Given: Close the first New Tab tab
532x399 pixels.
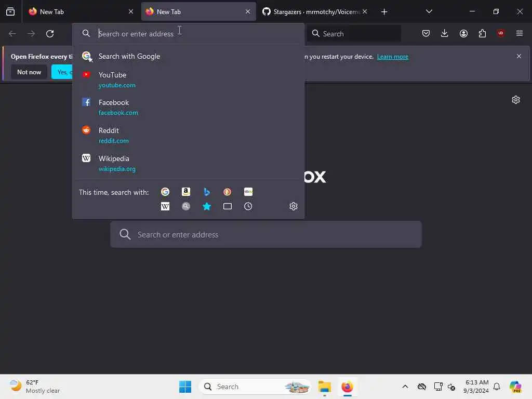Looking at the screenshot, I should 131,11.
